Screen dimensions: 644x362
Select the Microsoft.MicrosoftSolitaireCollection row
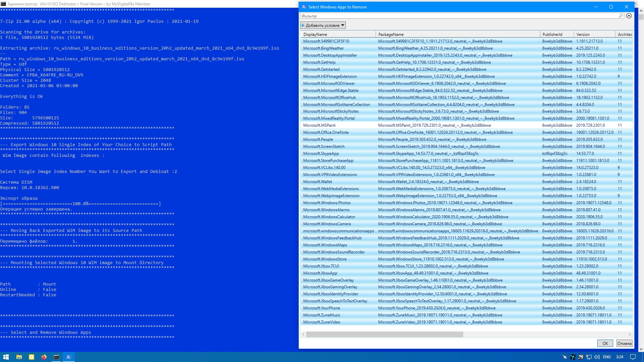[x=467, y=105]
